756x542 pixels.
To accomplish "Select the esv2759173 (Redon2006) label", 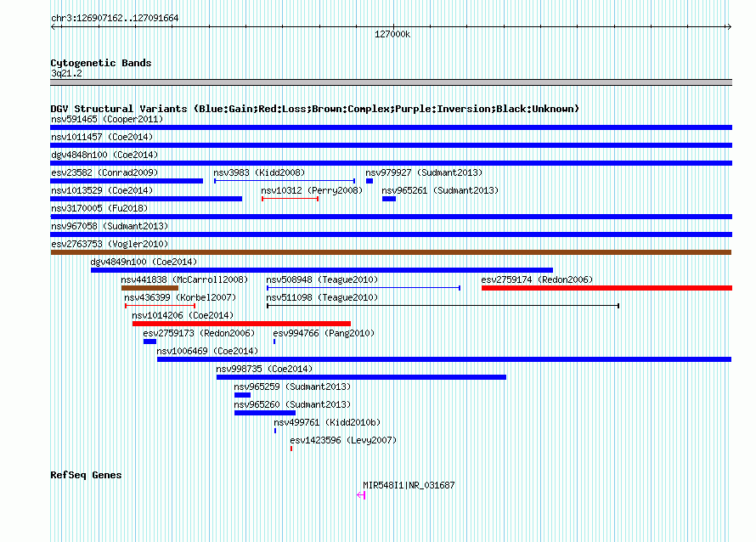I will (x=199, y=333).
